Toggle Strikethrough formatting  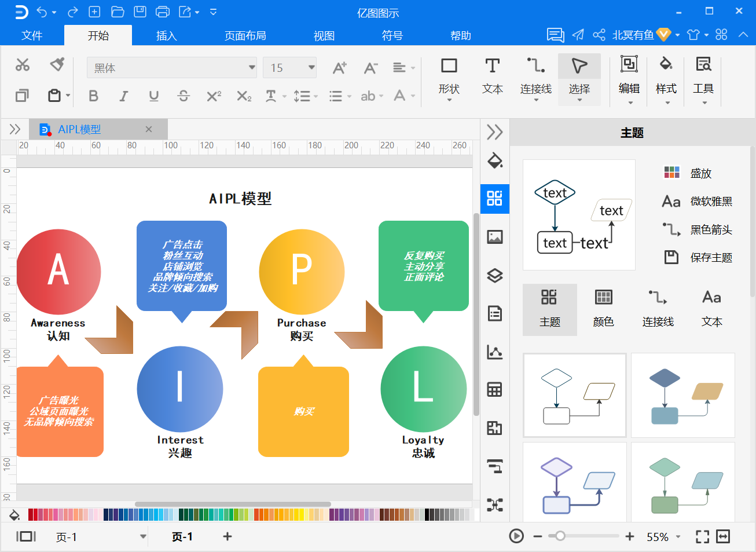coord(184,96)
